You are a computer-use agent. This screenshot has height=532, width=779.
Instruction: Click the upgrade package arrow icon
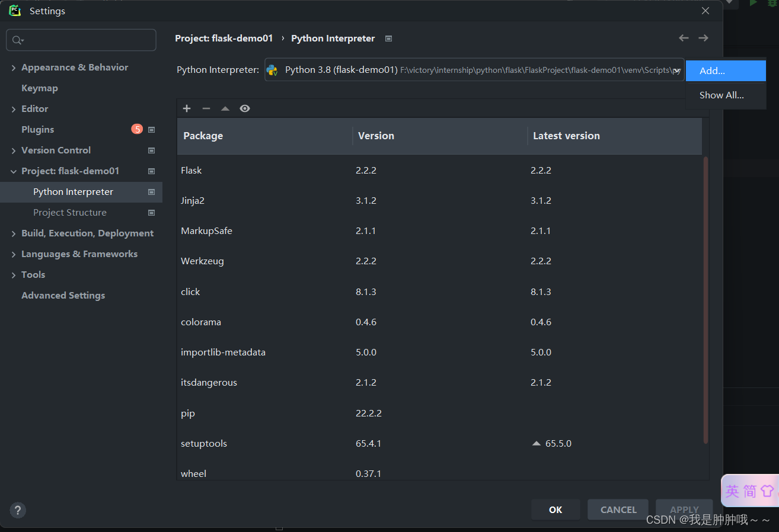click(225, 108)
